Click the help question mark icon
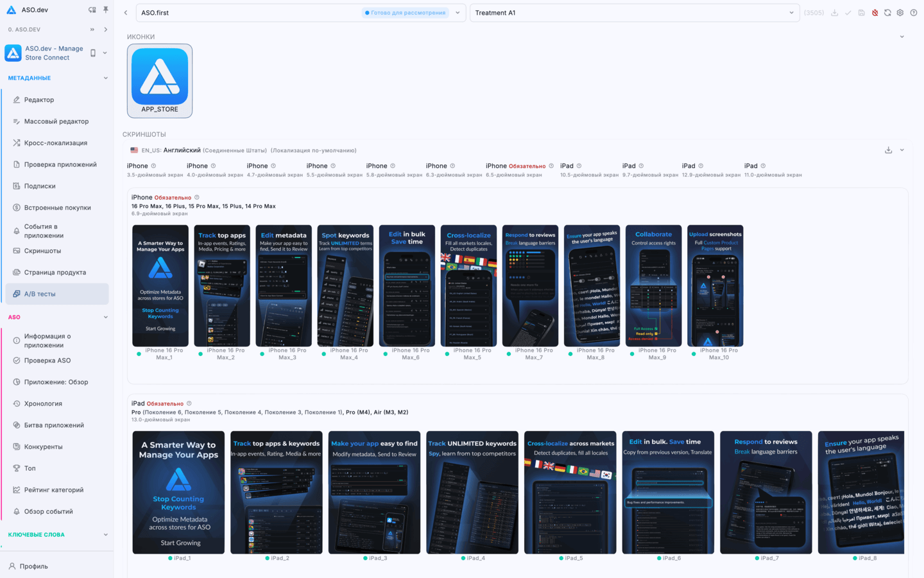Image resolution: width=924 pixels, height=578 pixels. tap(914, 12)
